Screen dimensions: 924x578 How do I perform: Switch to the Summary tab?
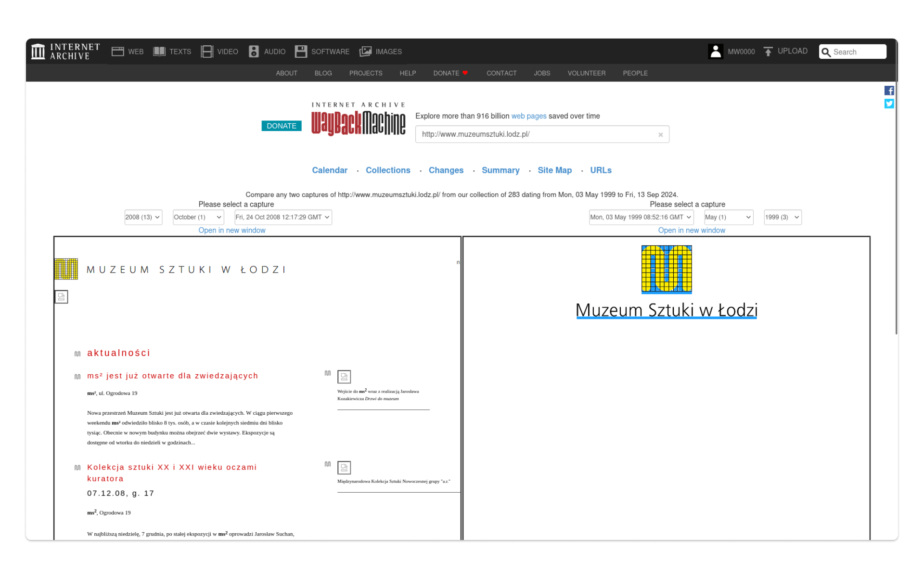point(500,170)
